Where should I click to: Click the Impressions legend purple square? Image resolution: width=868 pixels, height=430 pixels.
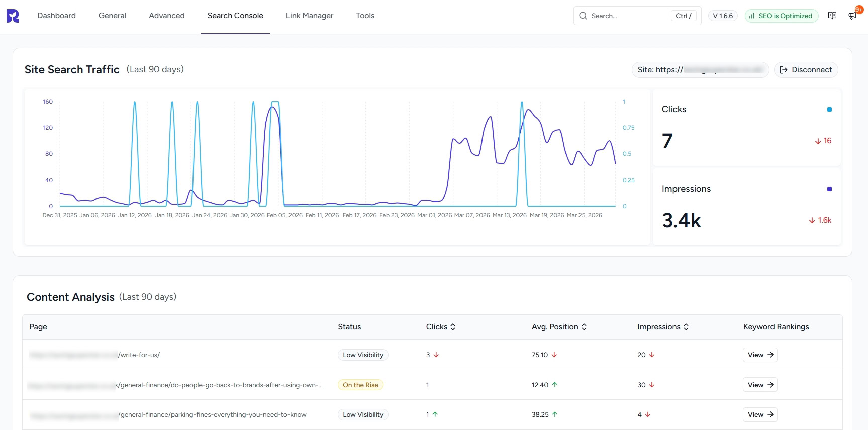pos(829,189)
